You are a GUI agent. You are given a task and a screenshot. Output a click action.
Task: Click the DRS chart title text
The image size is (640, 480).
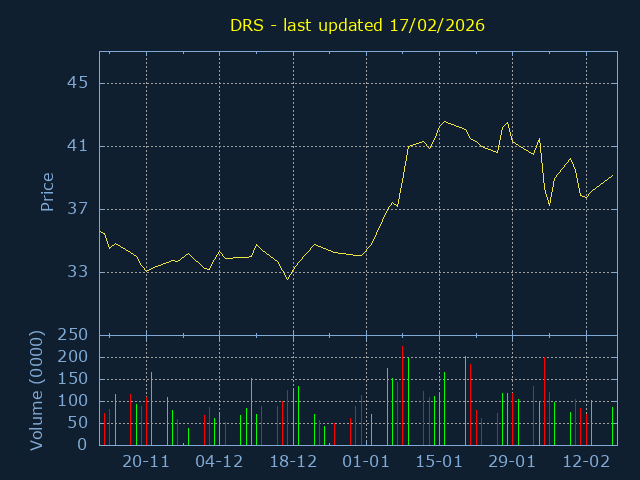coord(358,25)
